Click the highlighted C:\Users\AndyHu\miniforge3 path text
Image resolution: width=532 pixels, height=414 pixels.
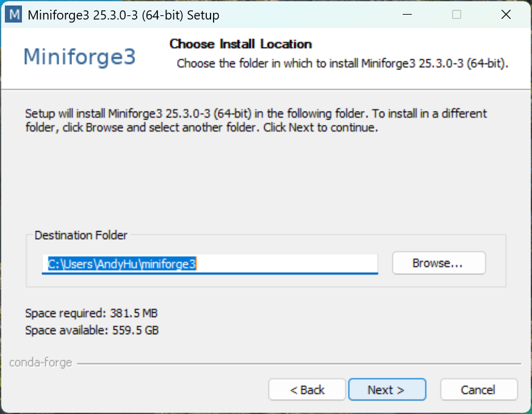click(x=121, y=264)
